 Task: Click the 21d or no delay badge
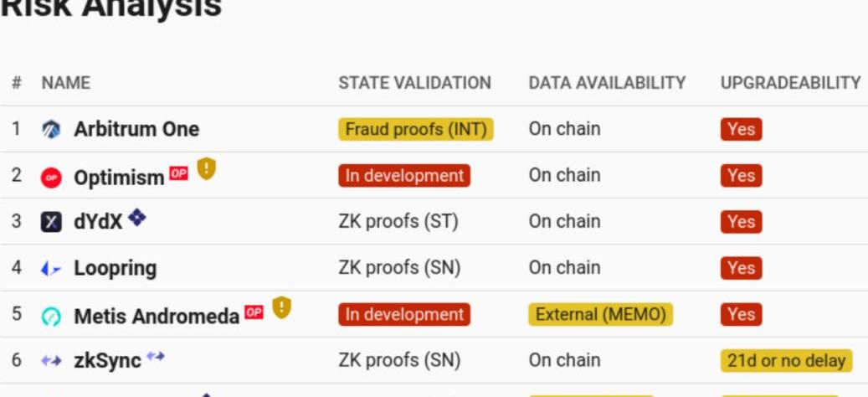(x=785, y=361)
